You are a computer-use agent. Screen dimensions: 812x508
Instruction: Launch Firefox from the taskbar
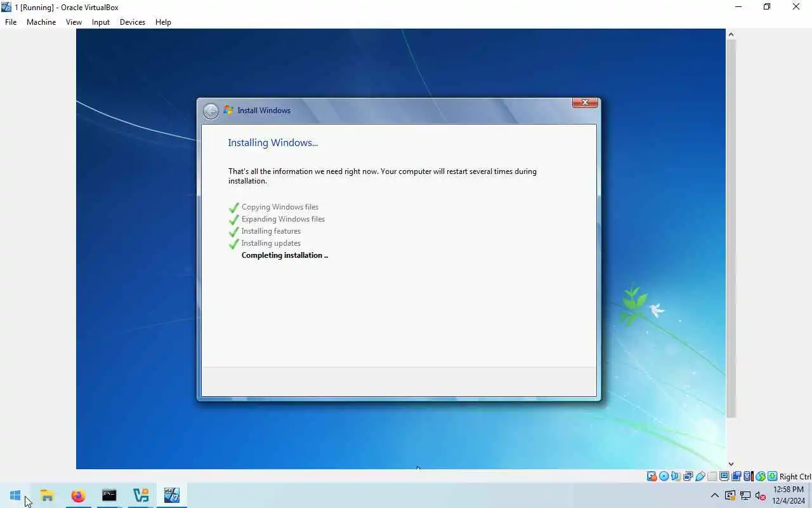tap(78, 495)
